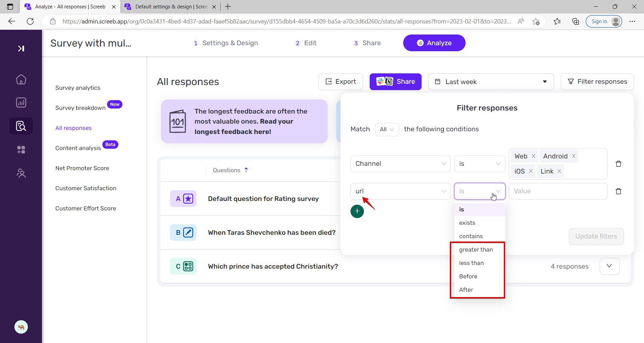Screen dimensions: 644x343
Task: Open the Channel operator 'is' dropdown
Action: pos(480,164)
